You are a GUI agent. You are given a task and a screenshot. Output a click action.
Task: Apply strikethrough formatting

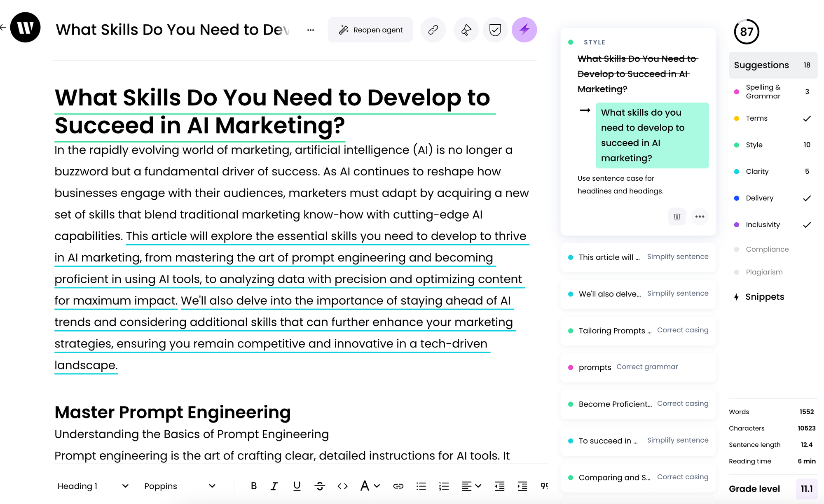pos(319,486)
